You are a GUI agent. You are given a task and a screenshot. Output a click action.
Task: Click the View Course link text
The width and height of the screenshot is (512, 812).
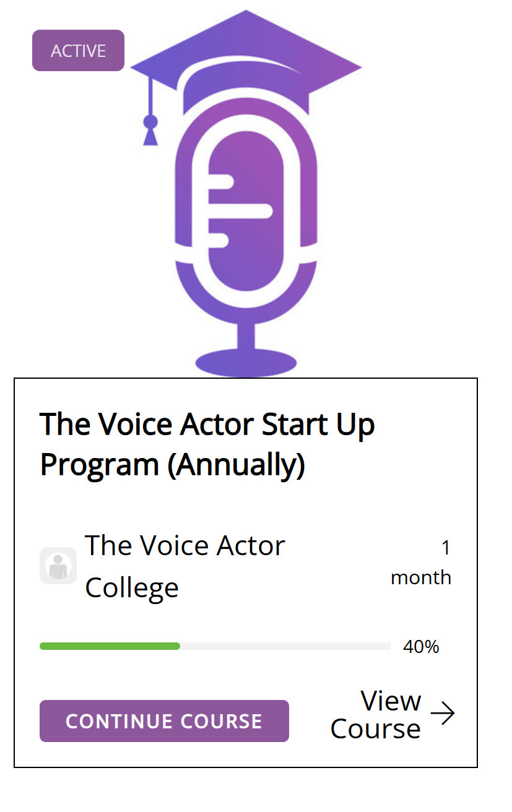tap(376, 714)
